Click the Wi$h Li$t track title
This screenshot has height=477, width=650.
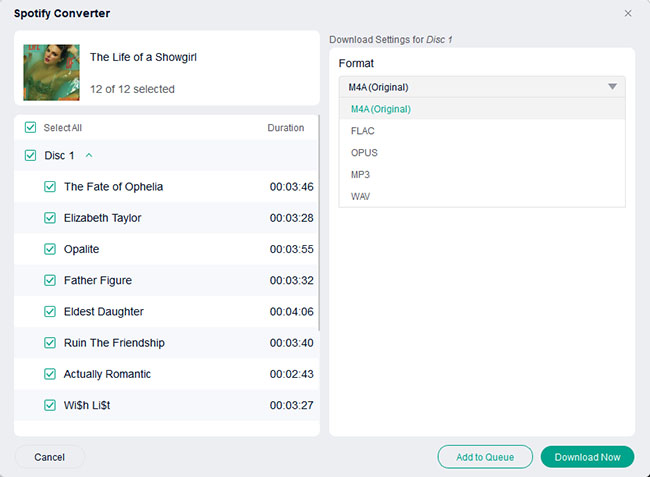tap(87, 405)
